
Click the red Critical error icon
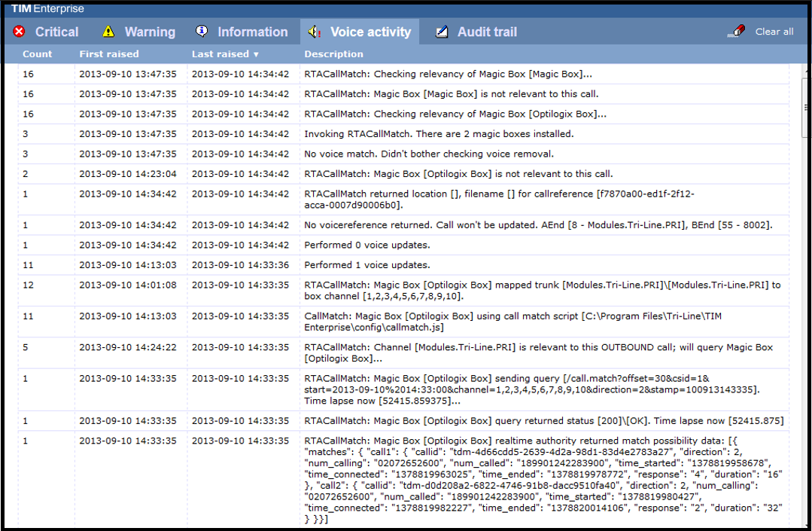tap(20, 31)
